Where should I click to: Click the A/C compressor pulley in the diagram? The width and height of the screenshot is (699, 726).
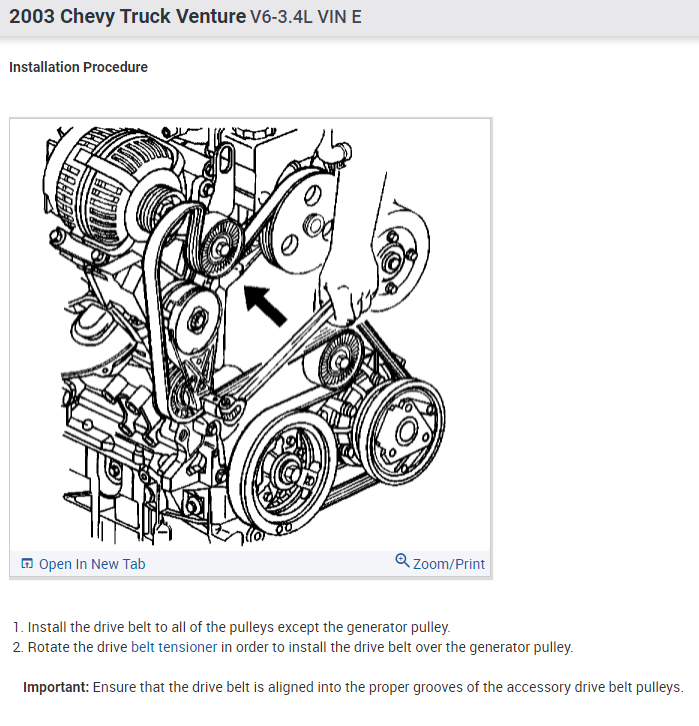(402, 432)
